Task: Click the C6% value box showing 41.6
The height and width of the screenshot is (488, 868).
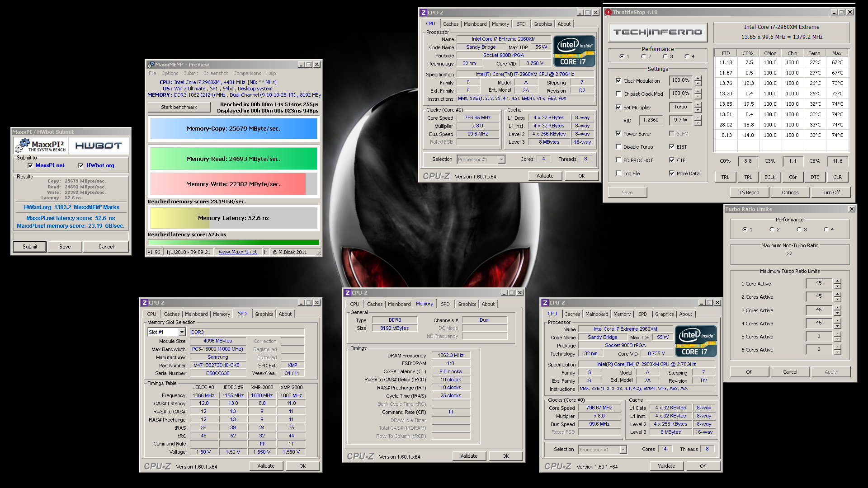Action: click(x=837, y=161)
